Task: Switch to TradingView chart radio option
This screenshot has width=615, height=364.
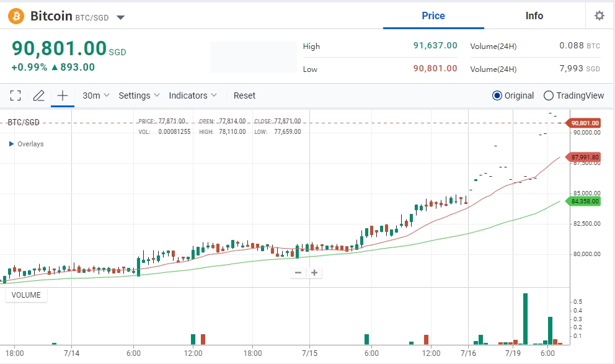Action: pyautogui.click(x=548, y=95)
